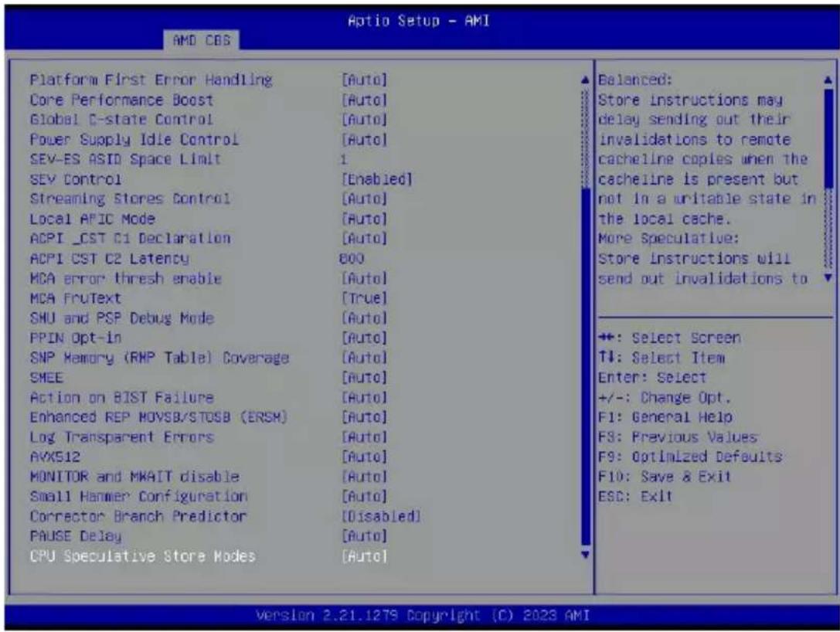Open SMU and PSP Debug Mode
The width and height of the screenshot is (840, 632).
click(121, 318)
